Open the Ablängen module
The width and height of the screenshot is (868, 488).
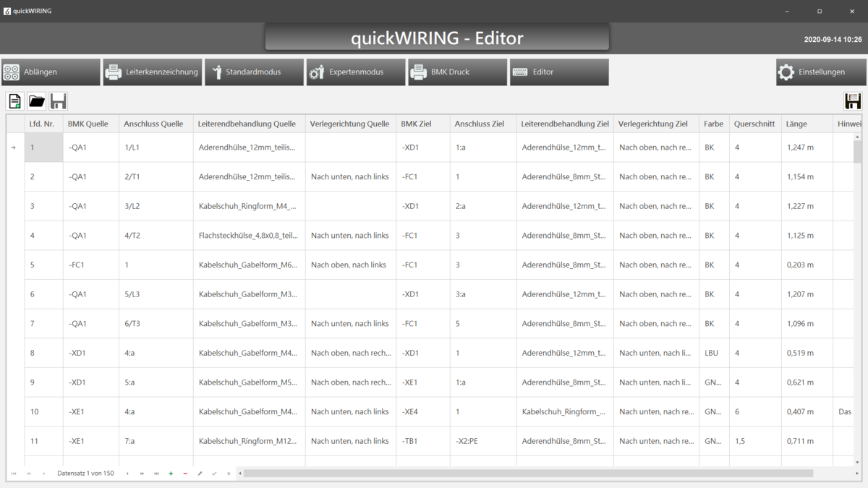click(51, 72)
